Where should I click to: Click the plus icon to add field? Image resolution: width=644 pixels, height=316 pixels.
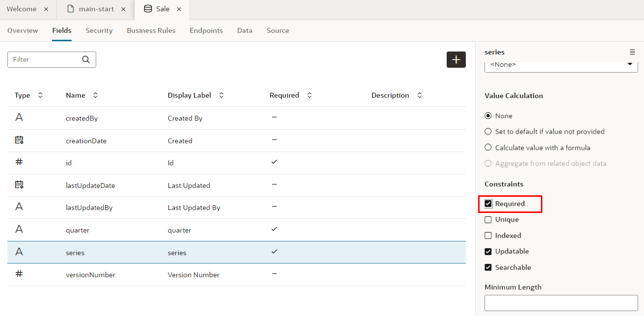456,59
